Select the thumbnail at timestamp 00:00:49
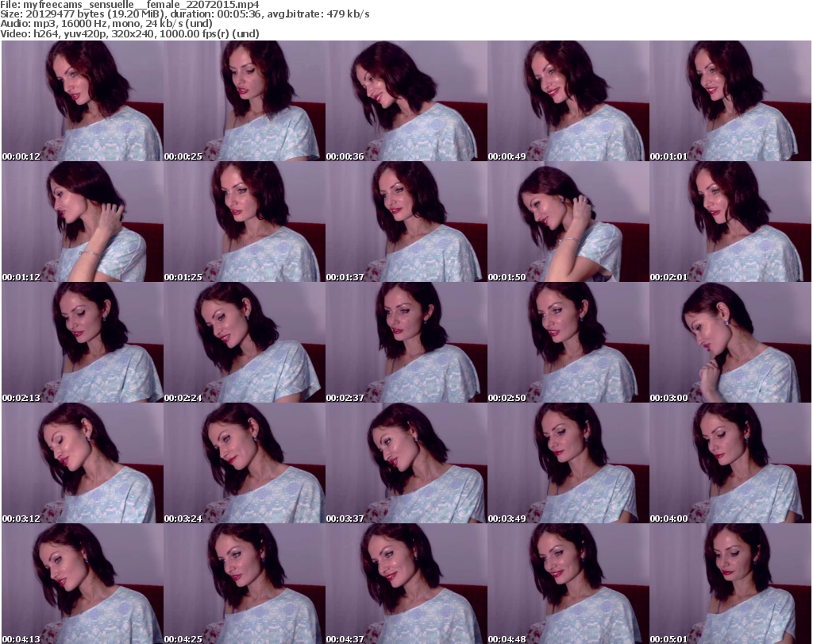 click(568, 101)
